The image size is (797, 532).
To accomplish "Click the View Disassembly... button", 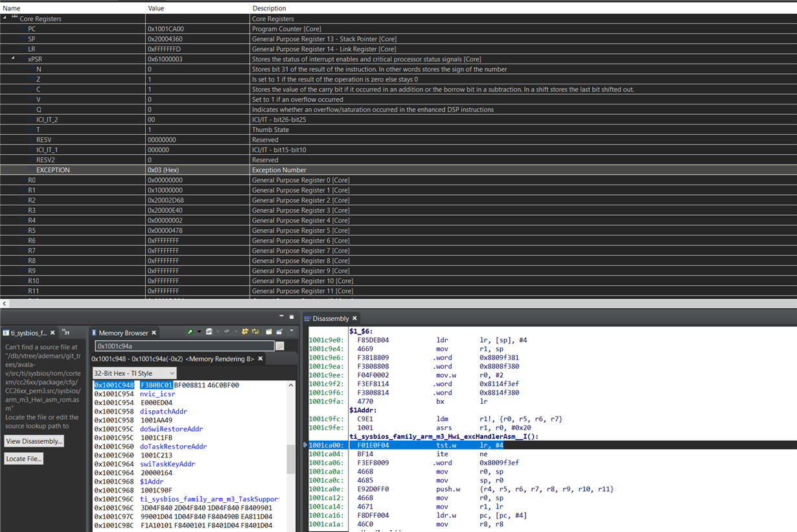I will tap(34, 441).
